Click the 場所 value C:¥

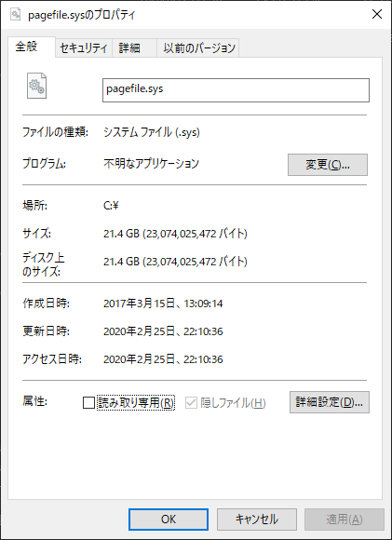click(x=111, y=206)
